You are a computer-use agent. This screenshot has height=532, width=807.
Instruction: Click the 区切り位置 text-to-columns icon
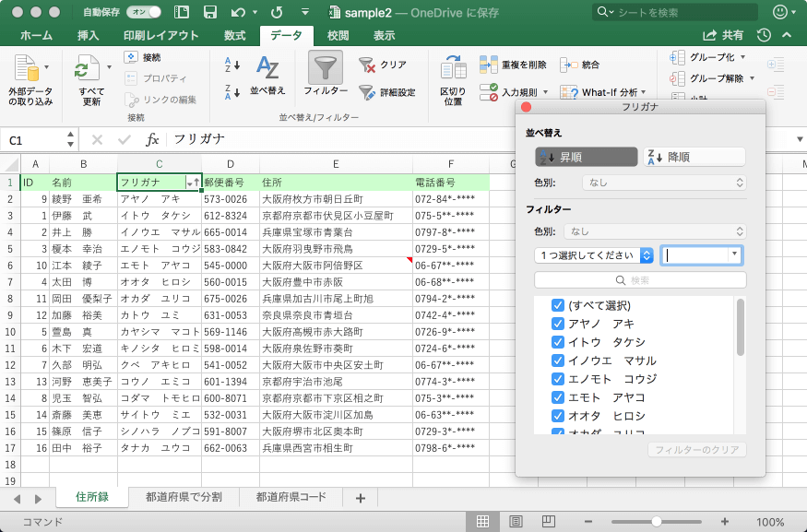coord(454,68)
